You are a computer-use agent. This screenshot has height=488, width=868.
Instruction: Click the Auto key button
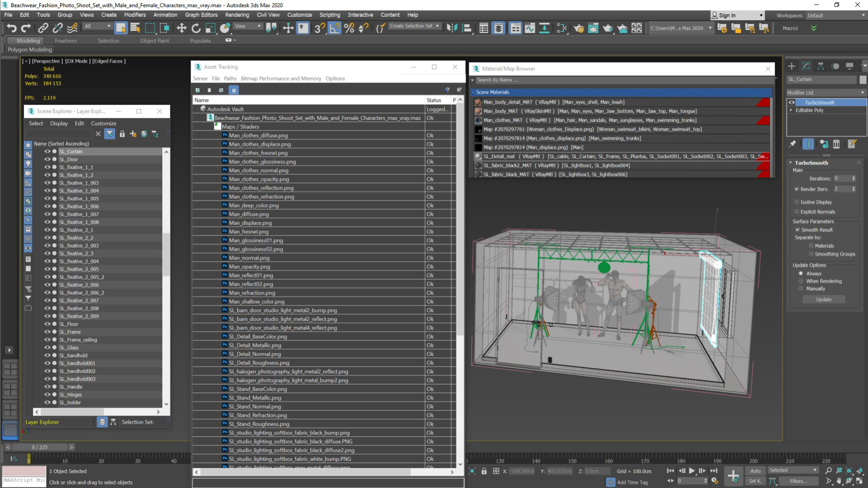pos(755,471)
